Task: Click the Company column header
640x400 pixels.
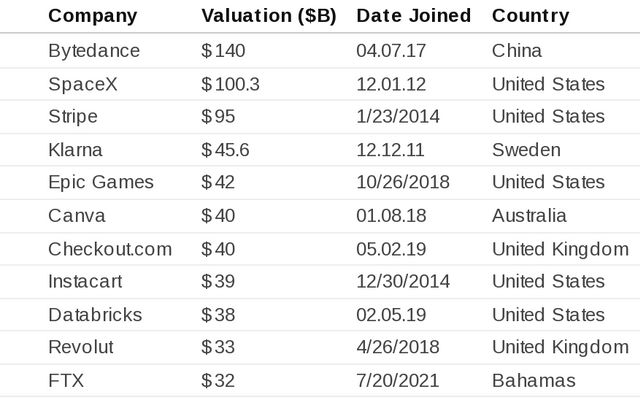Action: [x=93, y=16]
